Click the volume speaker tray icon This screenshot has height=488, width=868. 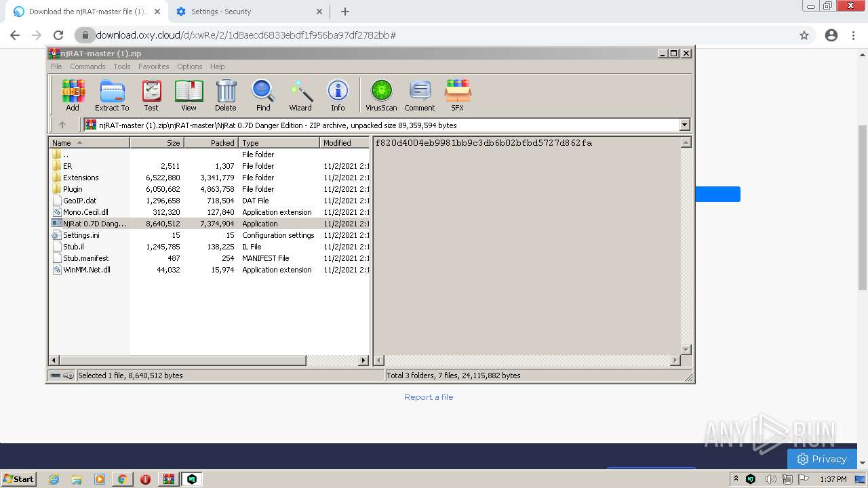point(770,479)
